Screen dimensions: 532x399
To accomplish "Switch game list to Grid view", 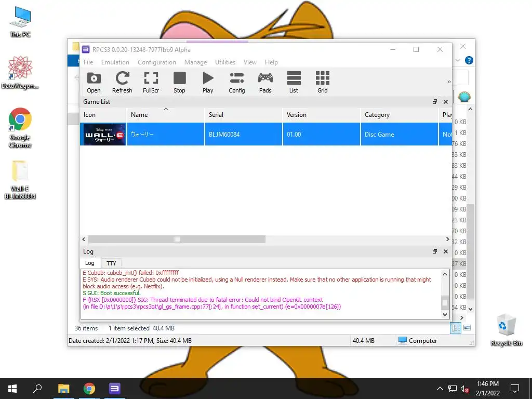I will [322, 82].
